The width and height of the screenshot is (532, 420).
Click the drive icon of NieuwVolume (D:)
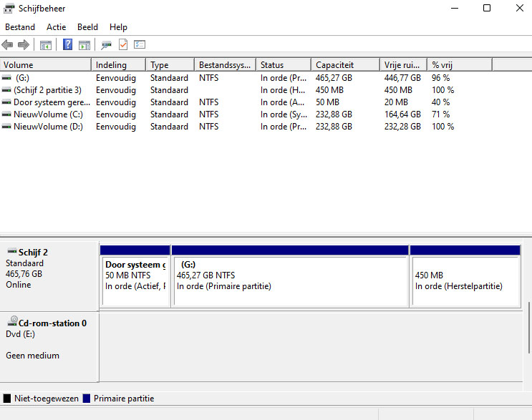point(6,127)
